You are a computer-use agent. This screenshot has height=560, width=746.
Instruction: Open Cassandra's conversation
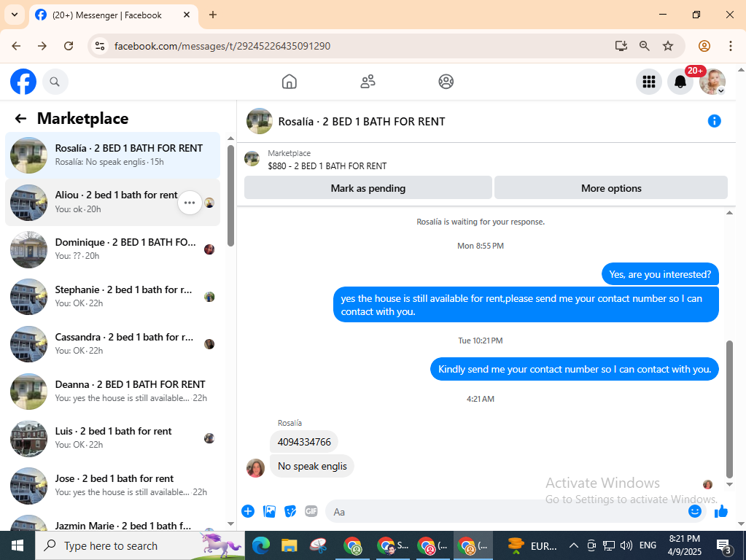pos(112,344)
